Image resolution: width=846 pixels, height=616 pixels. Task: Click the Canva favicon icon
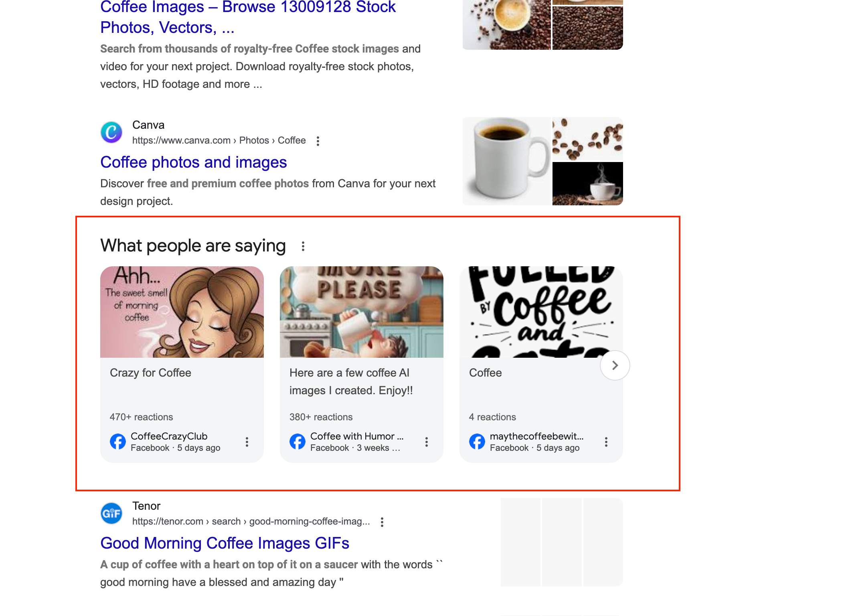click(111, 132)
